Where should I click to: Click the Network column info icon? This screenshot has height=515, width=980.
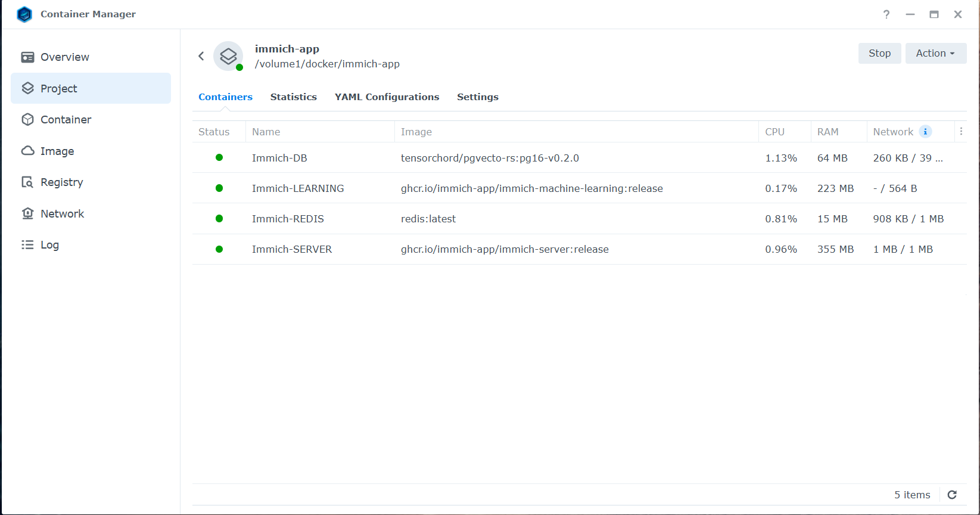point(925,132)
